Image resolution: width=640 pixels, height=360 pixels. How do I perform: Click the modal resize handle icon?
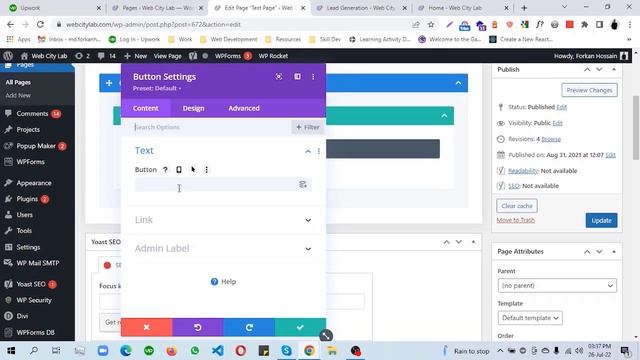coord(326,336)
